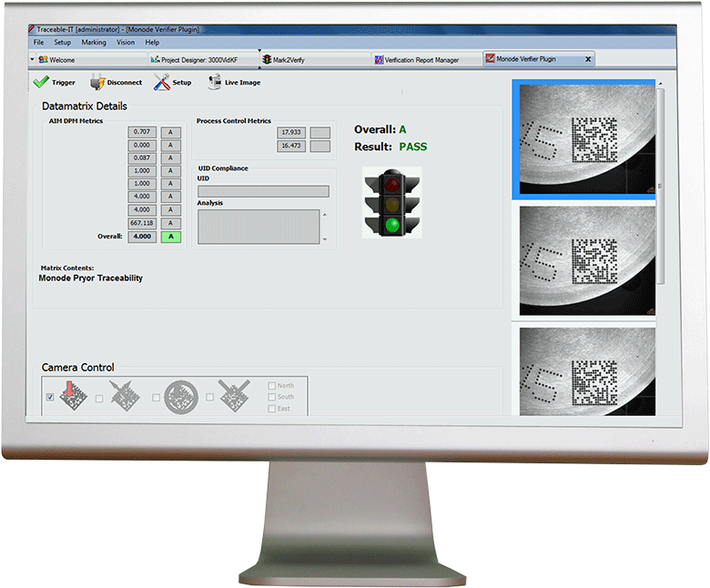Select the third datamatrix image thumbnail
The width and height of the screenshot is (710, 588).
(x=587, y=371)
